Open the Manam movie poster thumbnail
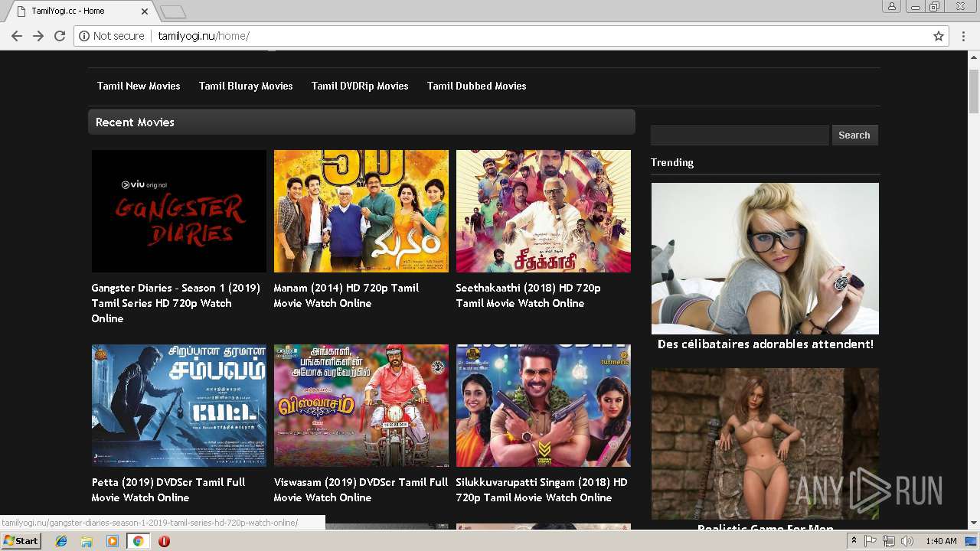This screenshot has width=980, height=551. click(361, 211)
